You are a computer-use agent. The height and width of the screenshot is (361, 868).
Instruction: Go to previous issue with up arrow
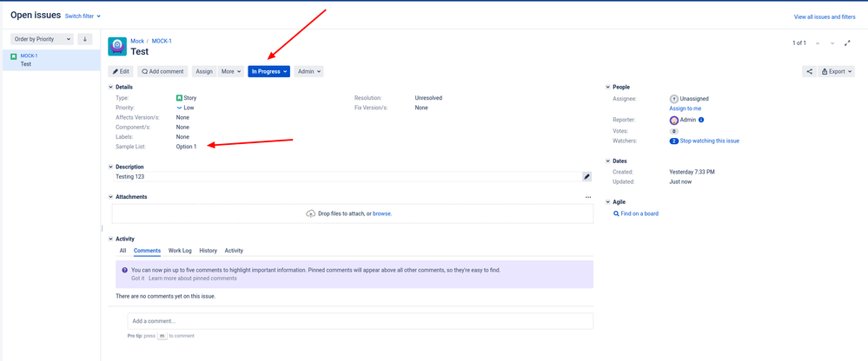click(x=818, y=43)
